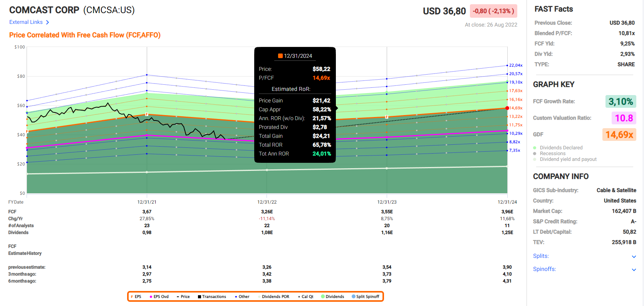Click the GDF 14,69x badge
The image size is (644, 306).
(x=619, y=135)
